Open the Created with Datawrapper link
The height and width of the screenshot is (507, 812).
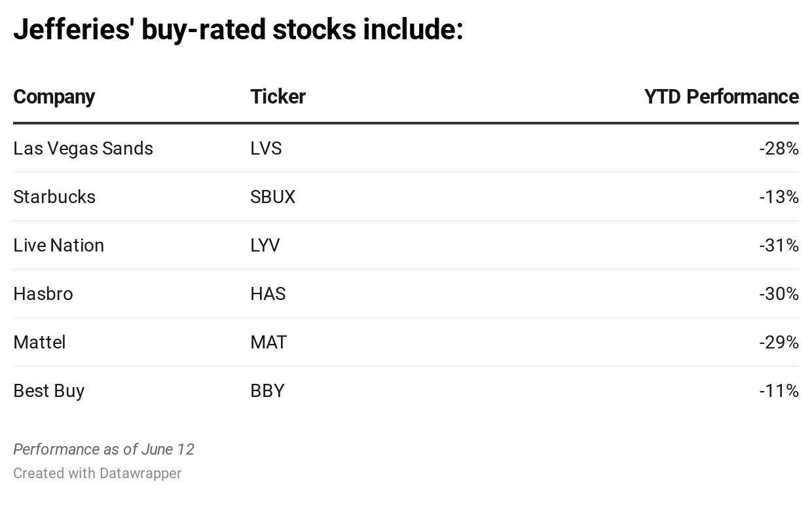coord(98,473)
